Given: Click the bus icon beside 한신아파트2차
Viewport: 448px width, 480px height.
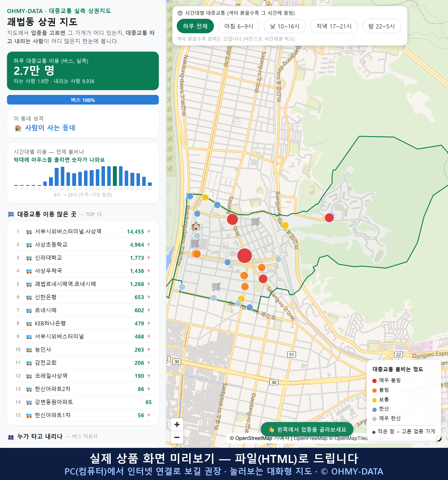Looking at the screenshot, I should click(29, 389).
